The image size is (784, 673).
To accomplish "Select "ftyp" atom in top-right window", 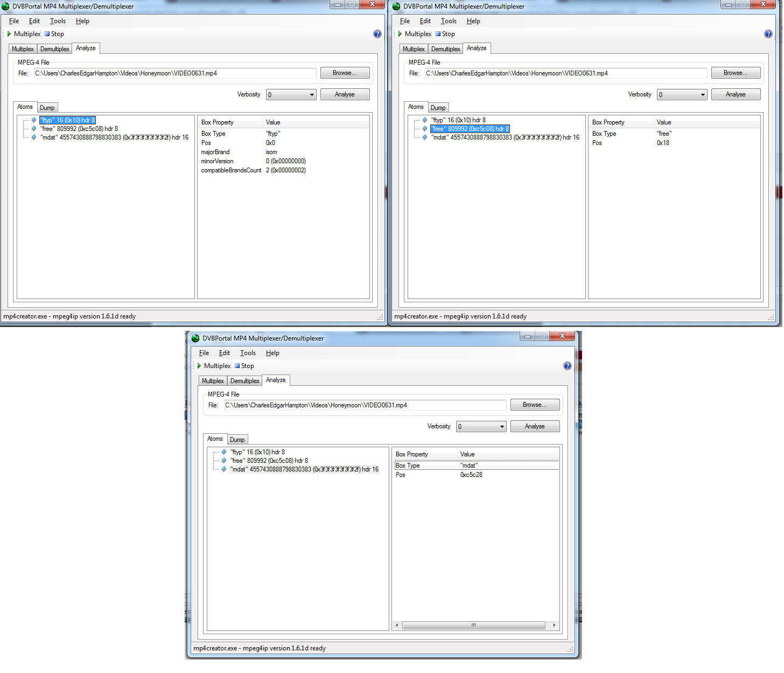I will coord(458,120).
